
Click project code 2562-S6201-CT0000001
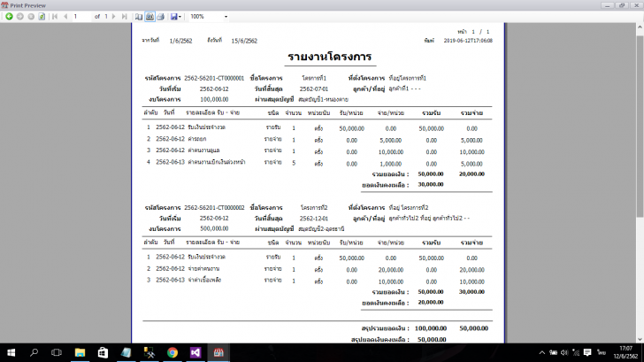point(214,78)
